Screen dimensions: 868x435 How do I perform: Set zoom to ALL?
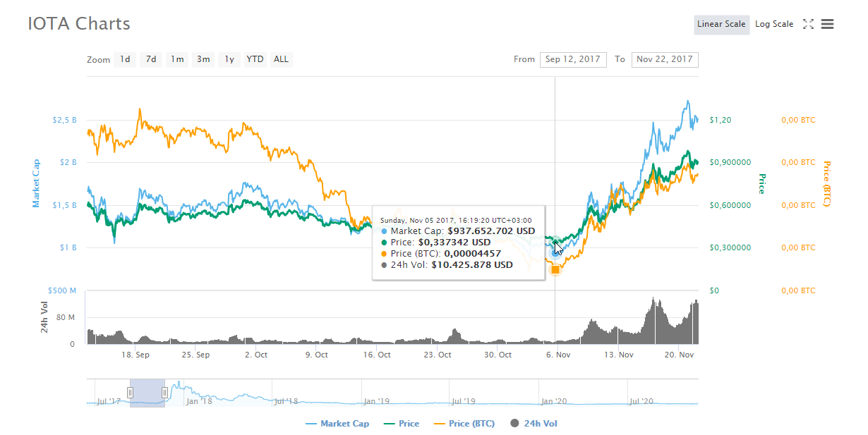pos(281,59)
